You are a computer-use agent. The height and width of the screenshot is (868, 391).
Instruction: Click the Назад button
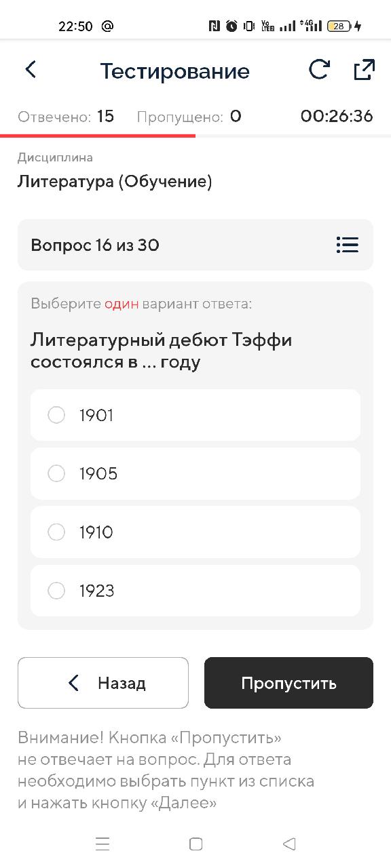103,683
